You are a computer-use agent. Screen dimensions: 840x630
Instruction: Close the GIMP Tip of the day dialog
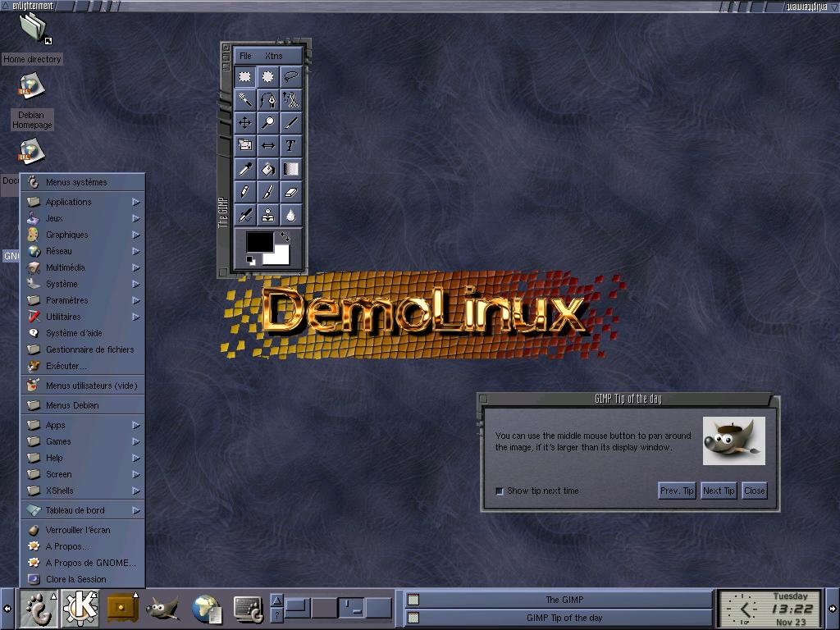755,491
